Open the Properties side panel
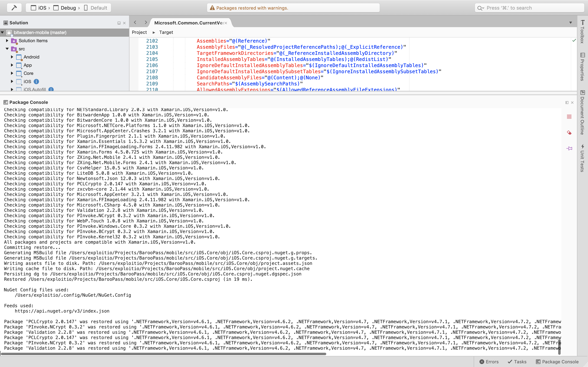588x367 pixels. coord(582,66)
